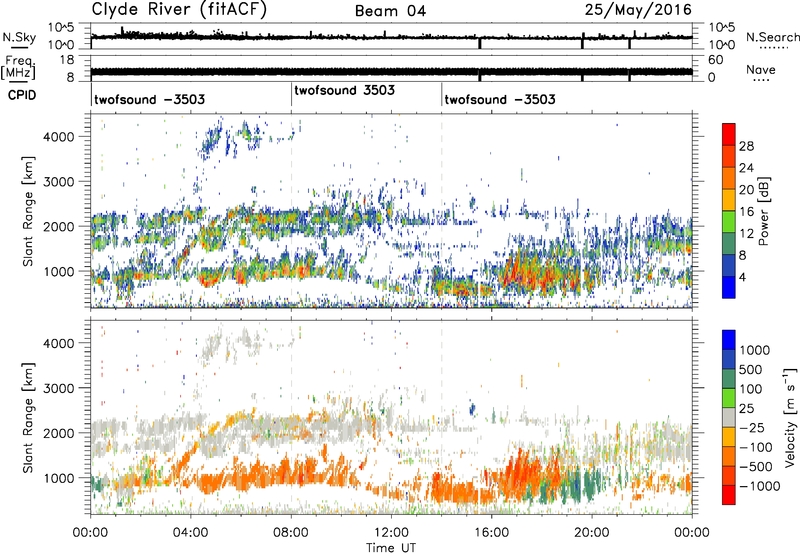Click the 'Time UT' axis title
This screenshot has width=800, height=554.
391,548
